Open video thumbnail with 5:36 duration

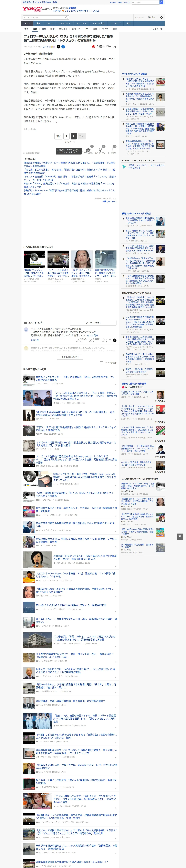[34, 259]
